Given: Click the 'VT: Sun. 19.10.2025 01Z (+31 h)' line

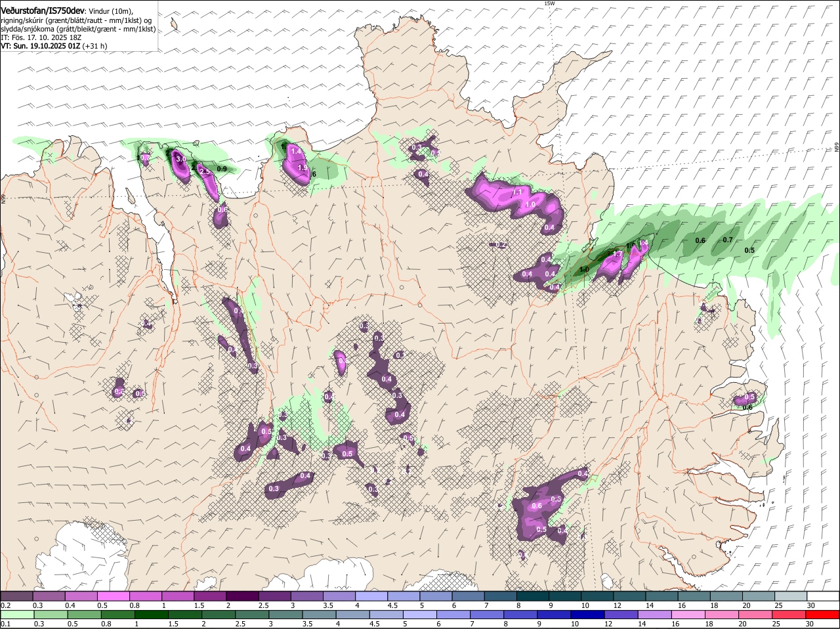Looking at the screenshot, I should click(x=54, y=46).
